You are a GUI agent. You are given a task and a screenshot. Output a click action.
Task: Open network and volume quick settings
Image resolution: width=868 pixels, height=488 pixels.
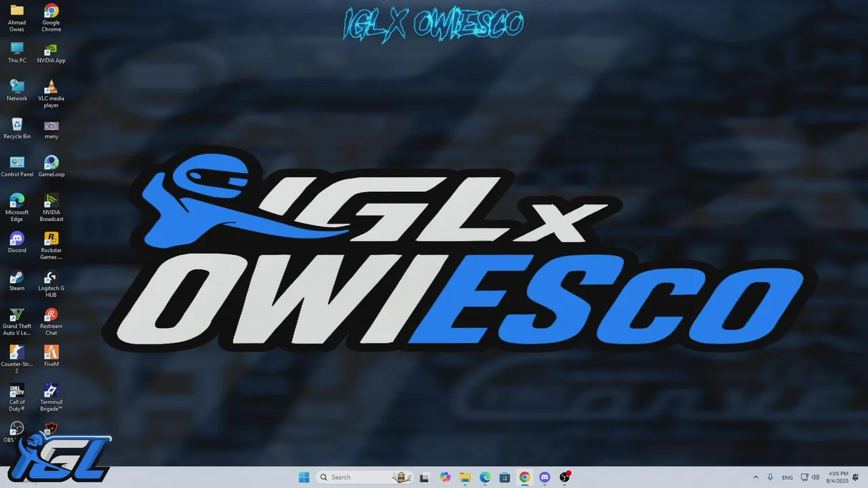[x=810, y=477]
